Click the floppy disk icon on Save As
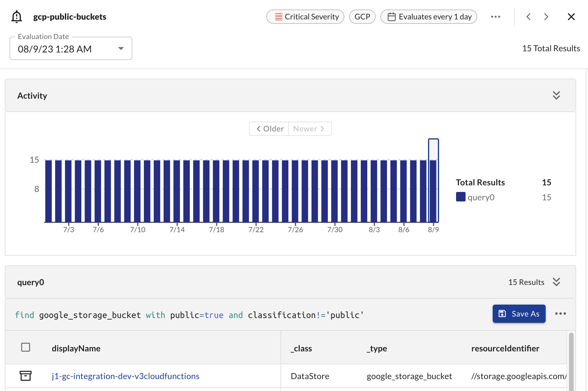 (502, 314)
